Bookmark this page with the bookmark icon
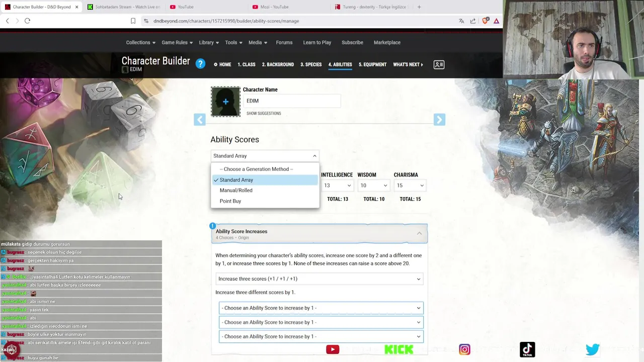Screen dimensions: 644x362 [133, 21]
